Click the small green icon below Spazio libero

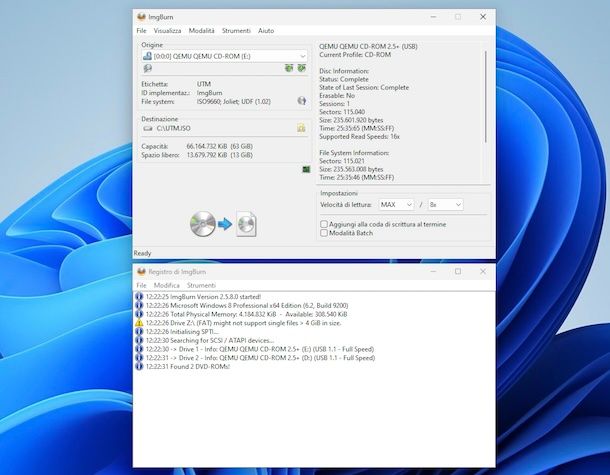(306, 170)
